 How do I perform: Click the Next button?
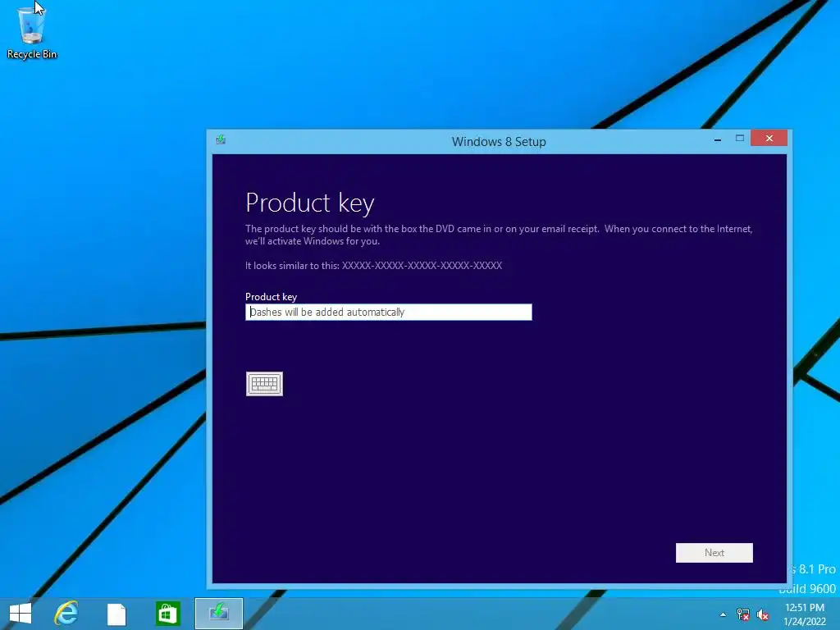(714, 553)
